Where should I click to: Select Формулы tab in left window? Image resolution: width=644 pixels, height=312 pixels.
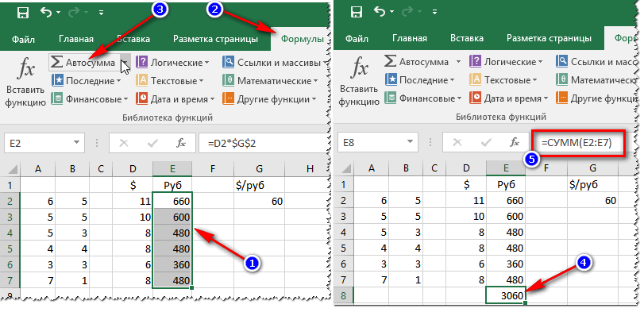pyautogui.click(x=303, y=40)
